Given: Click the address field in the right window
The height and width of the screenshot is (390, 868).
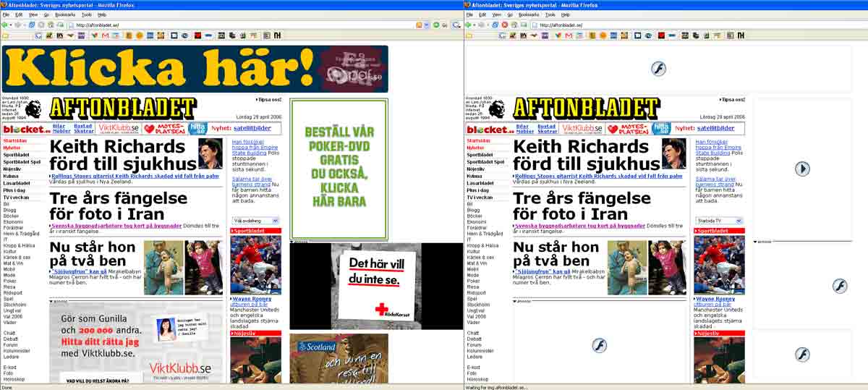Looking at the screenshot, I should [x=698, y=25].
